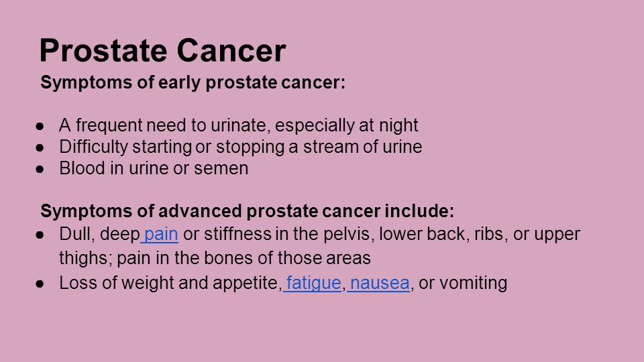This screenshot has height=362, width=644.
Task: Click the bullet dot before "Blood in urine"
Action: (x=40, y=169)
